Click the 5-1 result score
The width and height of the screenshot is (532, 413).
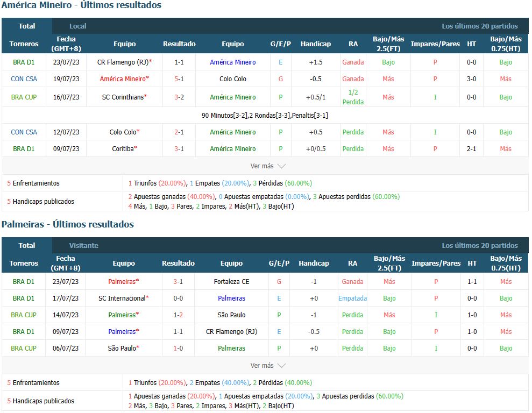click(x=179, y=79)
